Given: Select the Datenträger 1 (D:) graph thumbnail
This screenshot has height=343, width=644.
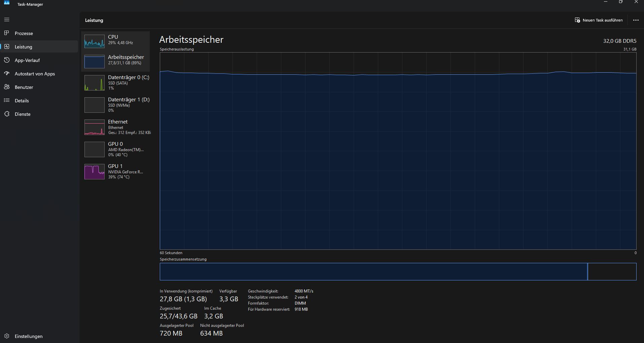Looking at the screenshot, I should click(x=95, y=105).
